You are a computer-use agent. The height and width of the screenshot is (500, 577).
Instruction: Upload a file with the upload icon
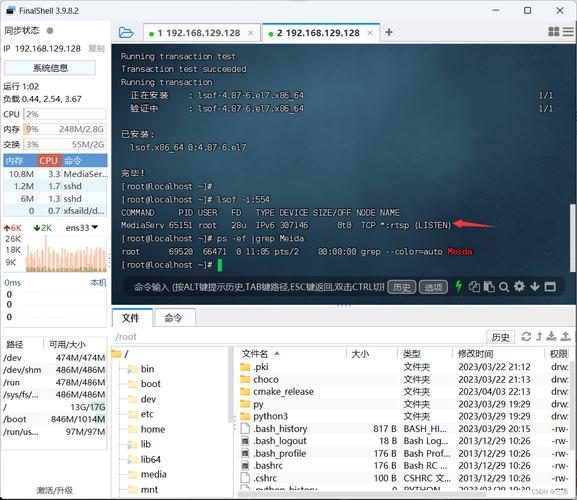coord(566,336)
